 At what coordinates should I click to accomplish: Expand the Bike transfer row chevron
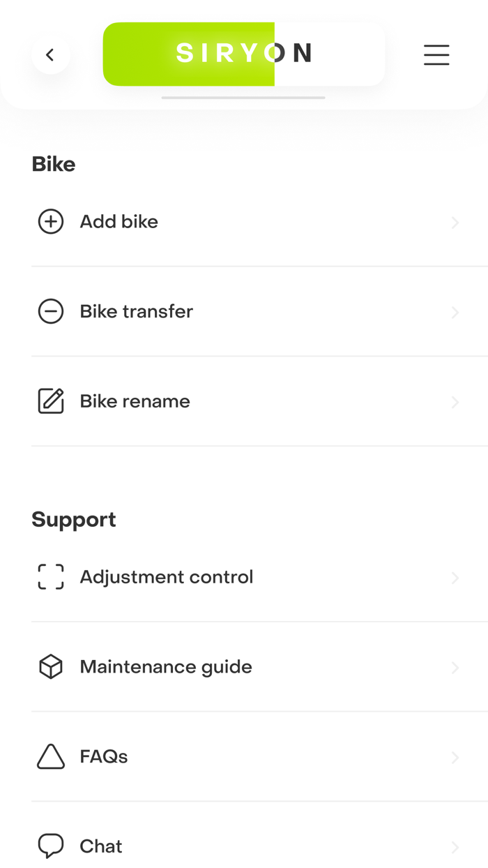click(455, 313)
